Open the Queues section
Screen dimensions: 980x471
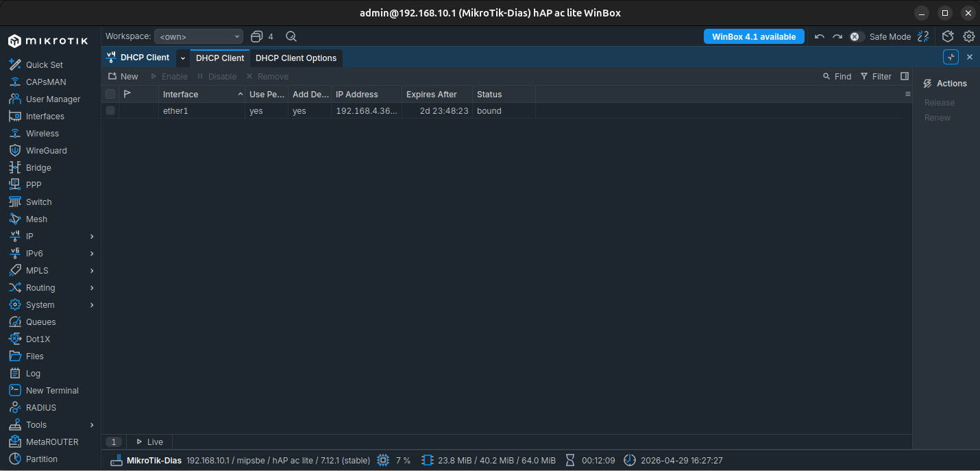pyautogui.click(x=40, y=322)
